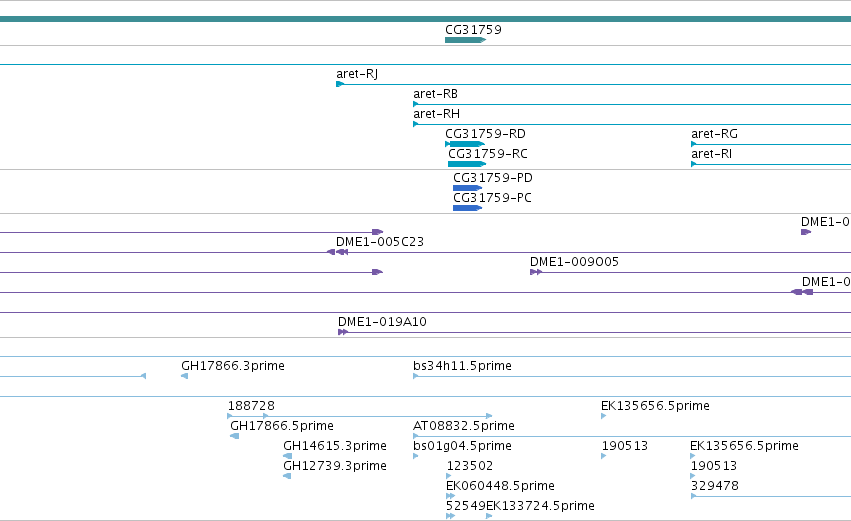The width and height of the screenshot is (851, 521).
Task: Select the CG31759 gene label
Action: coord(473,29)
